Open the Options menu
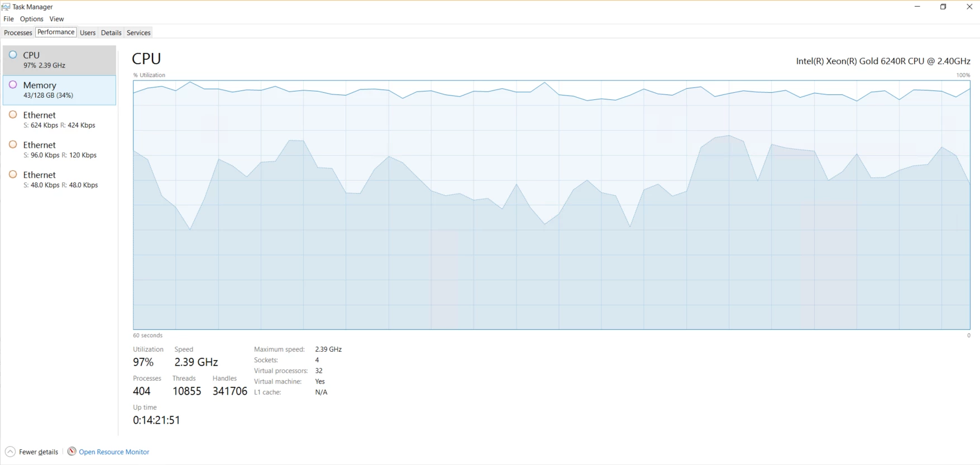Screen dimensions: 980x465 coord(32,19)
